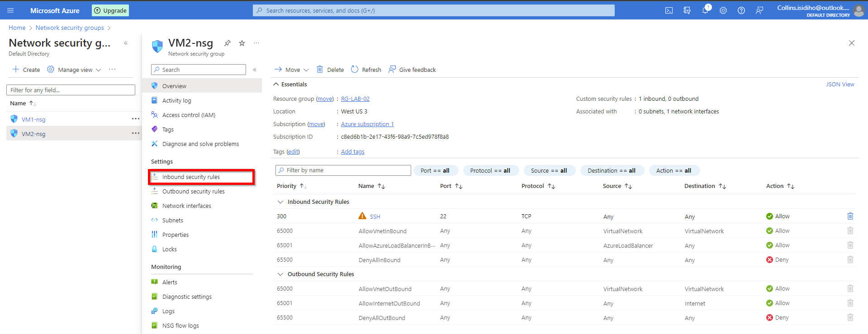The width and height of the screenshot is (868, 334).
Task: Click the SSH rule warning triangle icon
Action: coord(362,216)
